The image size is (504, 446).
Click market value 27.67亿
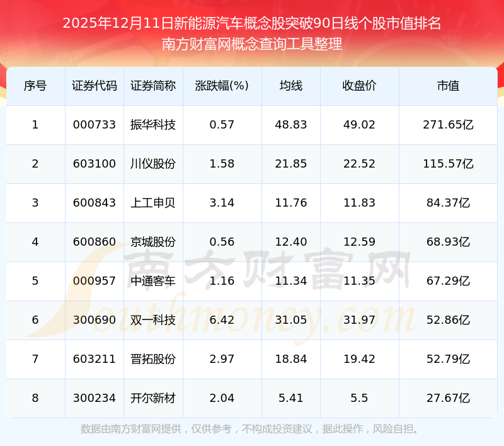[448, 398]
